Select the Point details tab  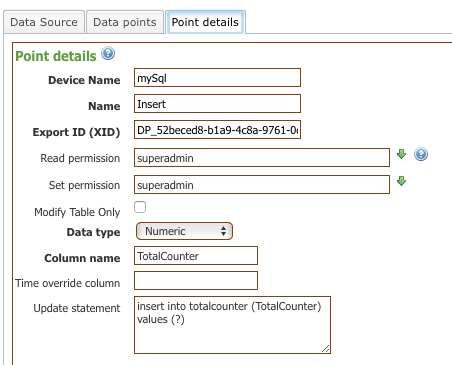[x=205, y=22]
